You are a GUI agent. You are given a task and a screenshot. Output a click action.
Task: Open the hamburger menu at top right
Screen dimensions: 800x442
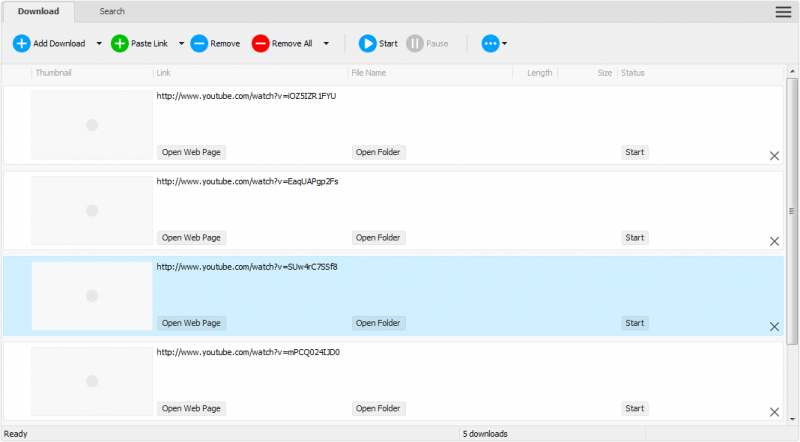click(783, 12)
